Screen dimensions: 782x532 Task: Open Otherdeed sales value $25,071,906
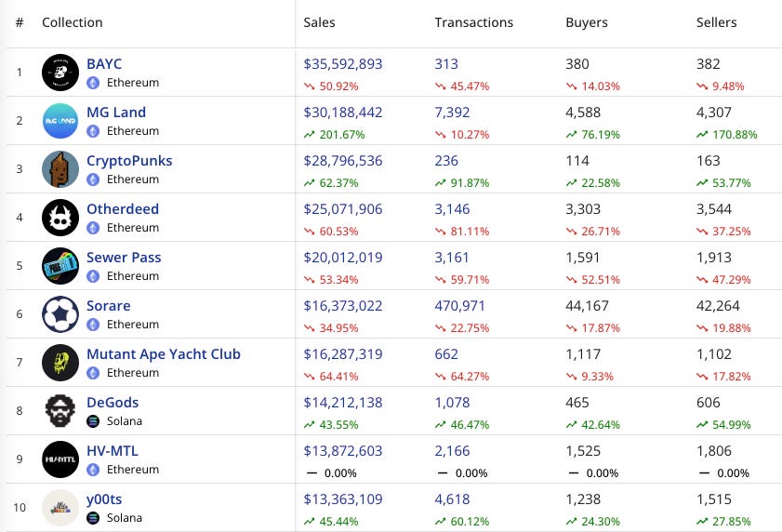(343, 209)
